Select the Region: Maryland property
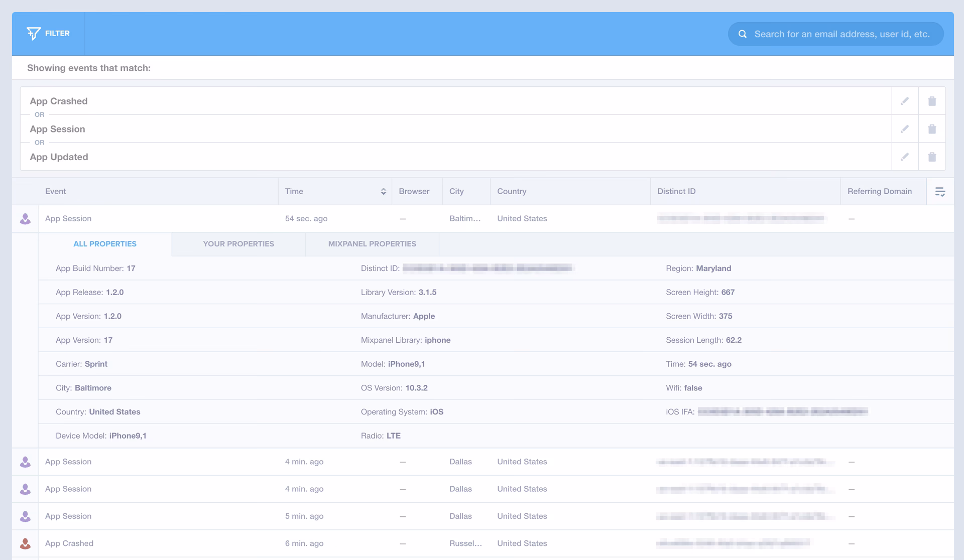The image size is (964, 560). [x=698, y=268]
